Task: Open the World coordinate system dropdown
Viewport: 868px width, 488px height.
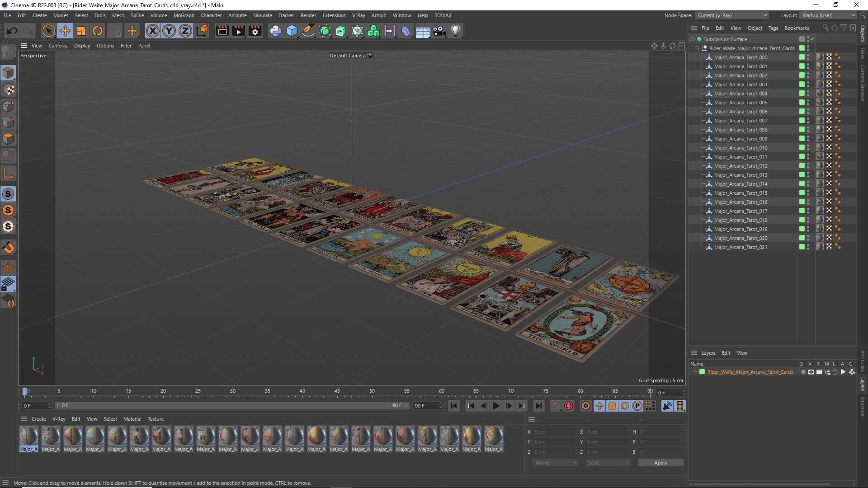Action: tap(555, 463)
